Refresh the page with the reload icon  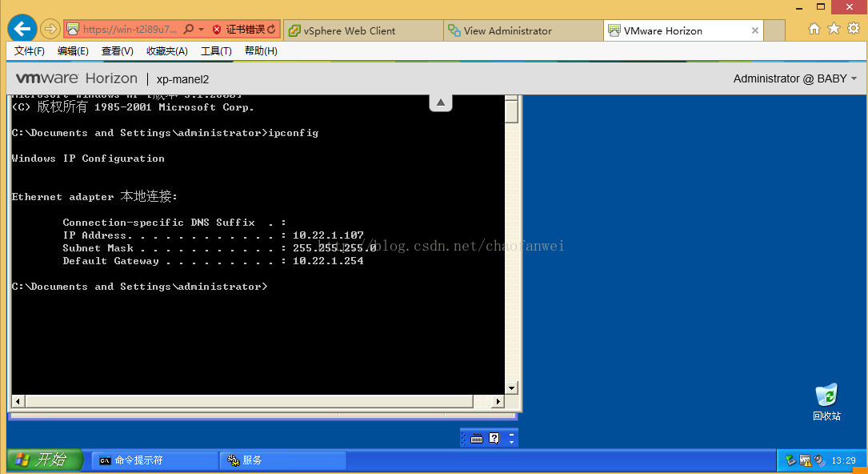coord(271,29)
